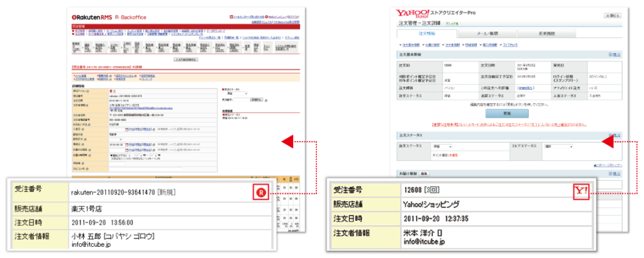Click order number 12608 in the Yahoo callout

[413, 191]
